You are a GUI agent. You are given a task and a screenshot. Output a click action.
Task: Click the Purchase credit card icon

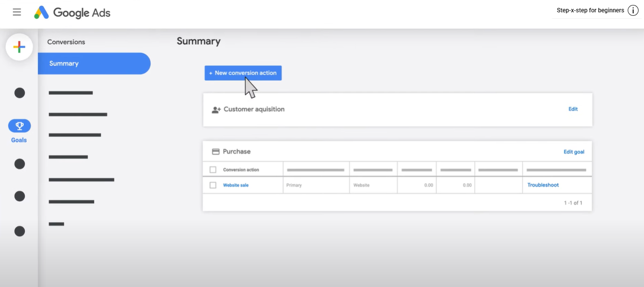tap(216, 152)
